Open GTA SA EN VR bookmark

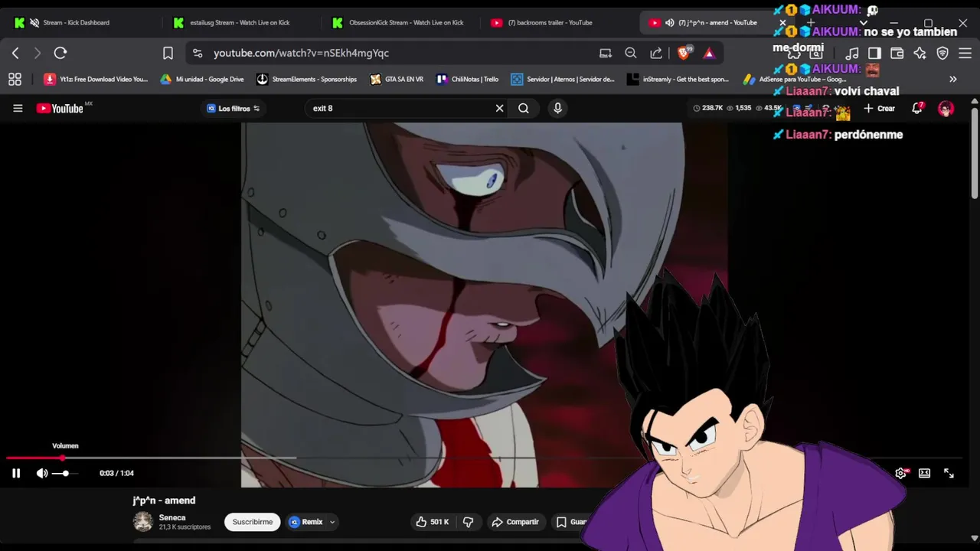point(397,79)
